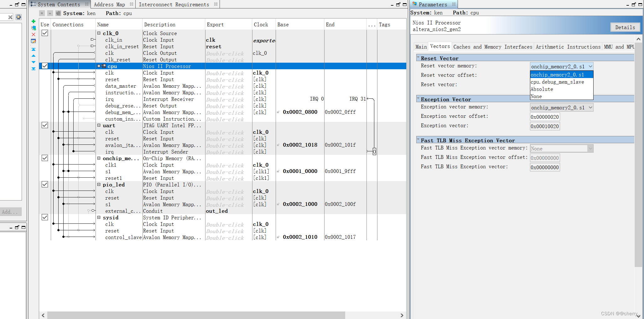Uncheck the Use checkbox for clk_0
The height and width of the screenshot is (319, 644).
pos(45,33)
